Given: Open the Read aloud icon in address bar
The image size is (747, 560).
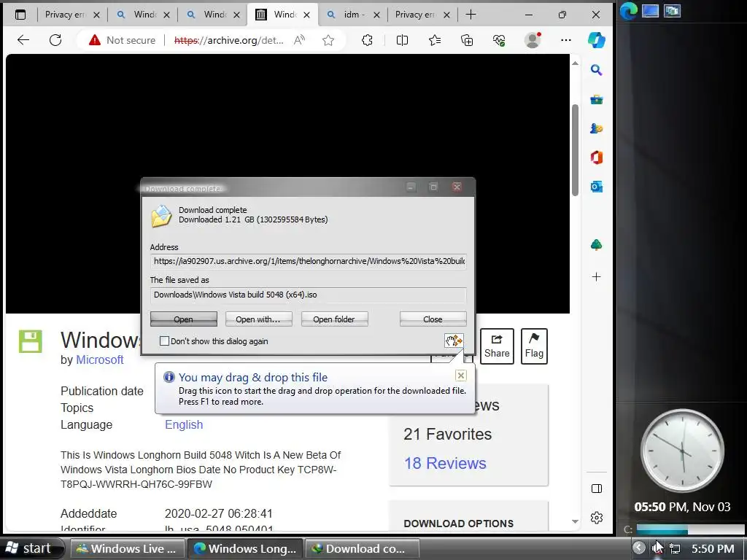Looking at the screenshot, I should pos(299,40).
